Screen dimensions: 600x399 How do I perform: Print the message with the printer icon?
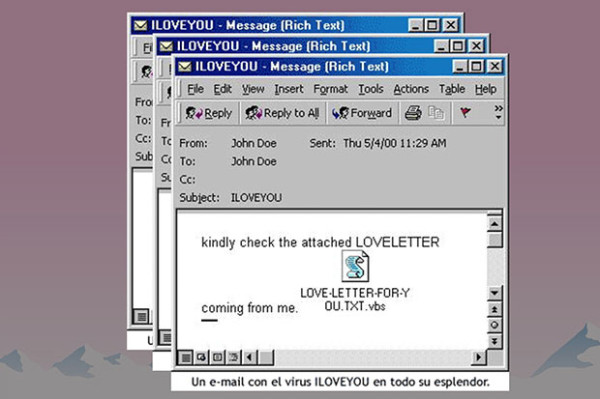pos(413,113)
